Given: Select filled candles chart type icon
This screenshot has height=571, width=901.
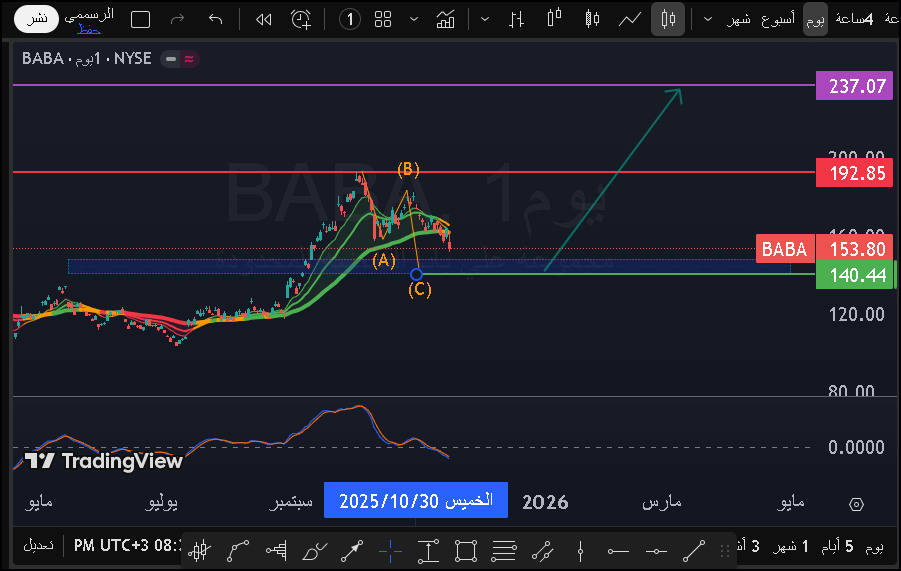Looking at the screenshot, I should pos(592,20).
